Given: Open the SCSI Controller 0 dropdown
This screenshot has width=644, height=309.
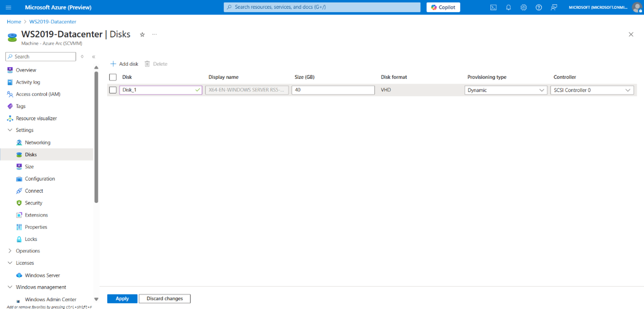Looking at the screenshot, I should tap(592, 90).
